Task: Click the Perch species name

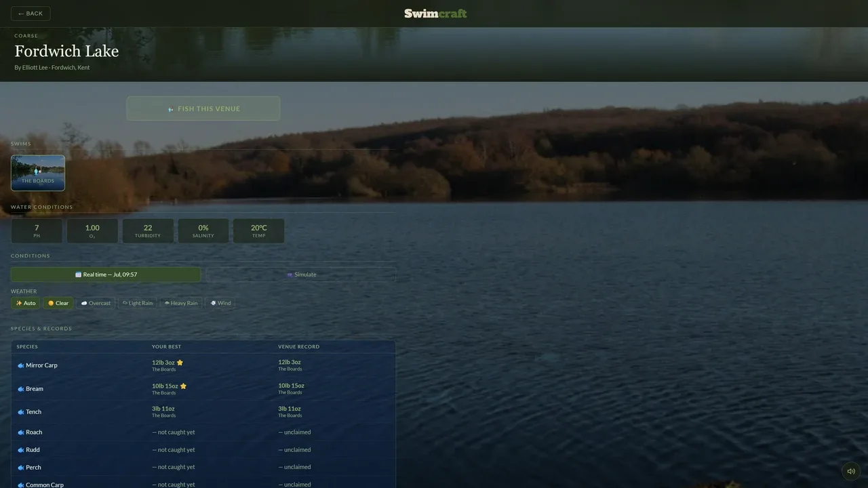Action: click(x=33, y=468)
